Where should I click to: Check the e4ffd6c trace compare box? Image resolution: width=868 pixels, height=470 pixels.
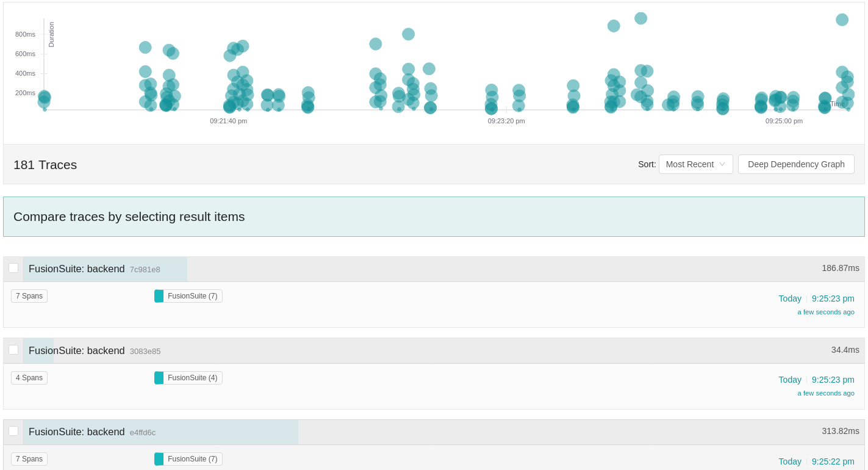click(x=13, y=431)
